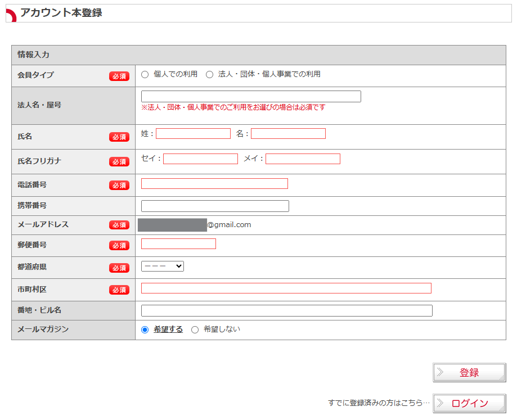Click the 必須 badge beside 氏名フリガナ
517x420 pixels.
119,162
